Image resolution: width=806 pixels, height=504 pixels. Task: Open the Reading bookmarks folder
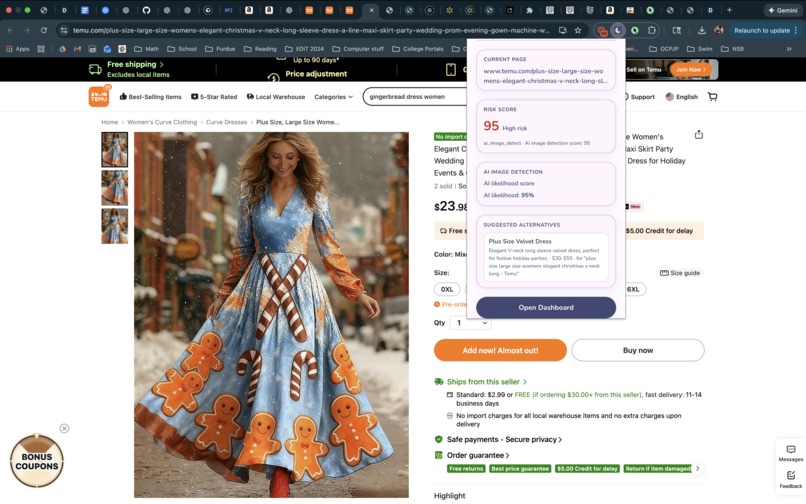pyautogui.click(x=260, y=49)
